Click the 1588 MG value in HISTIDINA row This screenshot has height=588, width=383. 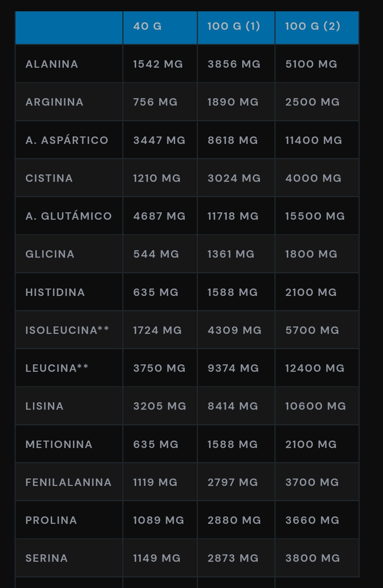click(x=233, y=292)
